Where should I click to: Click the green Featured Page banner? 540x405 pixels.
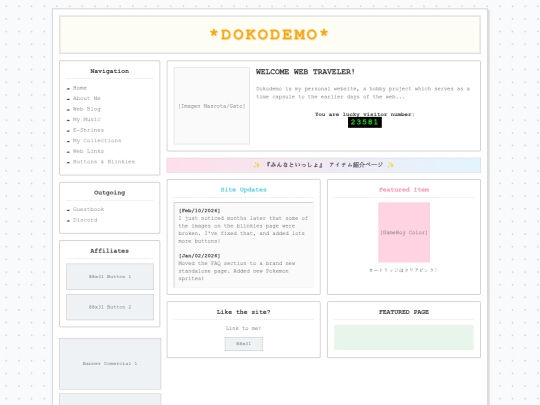pos(404,338)
